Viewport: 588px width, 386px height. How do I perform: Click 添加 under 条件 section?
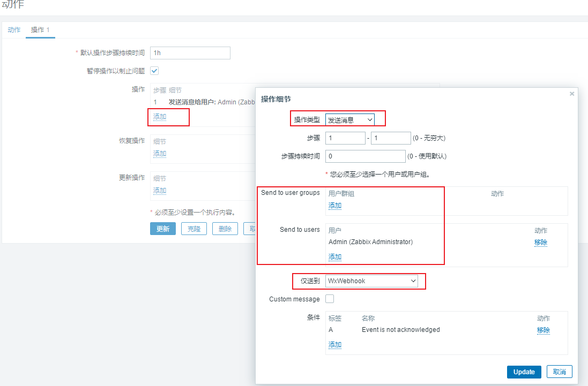click(x=334, y=344)
